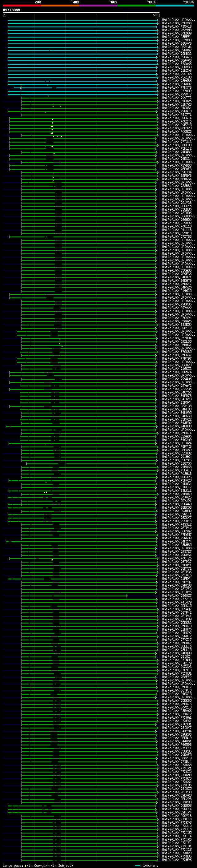This screenshot has height=868, width=197.
Task: Select hit label UniRef100_Q01H64
Action: [177, 457]
